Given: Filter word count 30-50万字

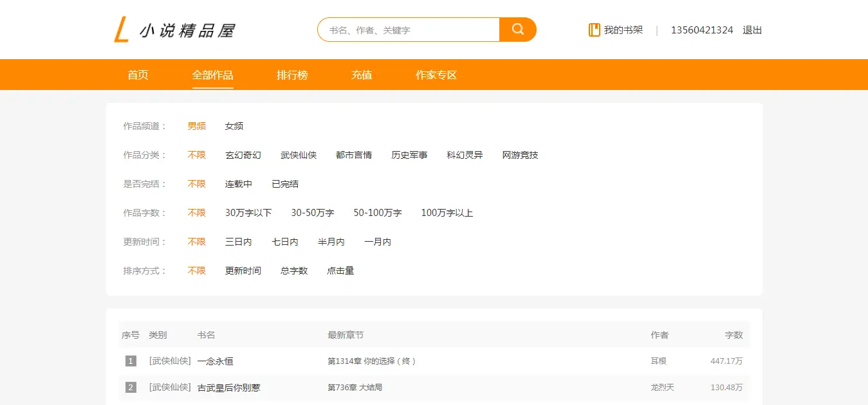Looking at the screenshot, I should pyautogui.click(x=313, y=213).
